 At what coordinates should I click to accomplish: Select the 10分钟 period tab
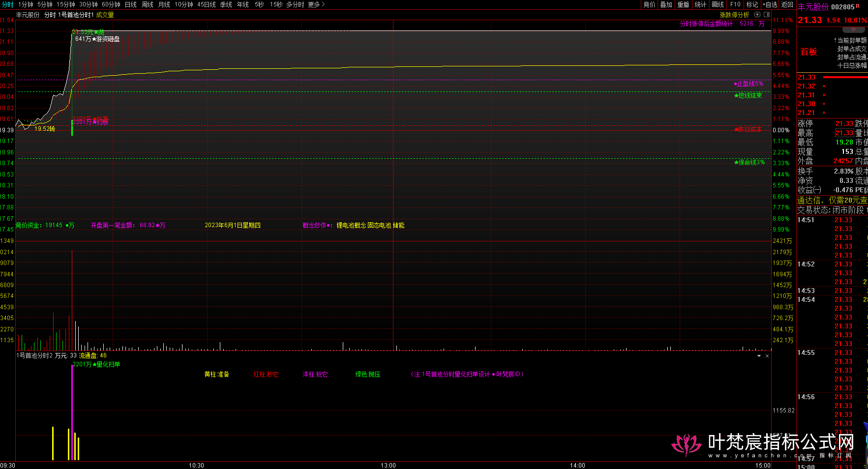184,4
